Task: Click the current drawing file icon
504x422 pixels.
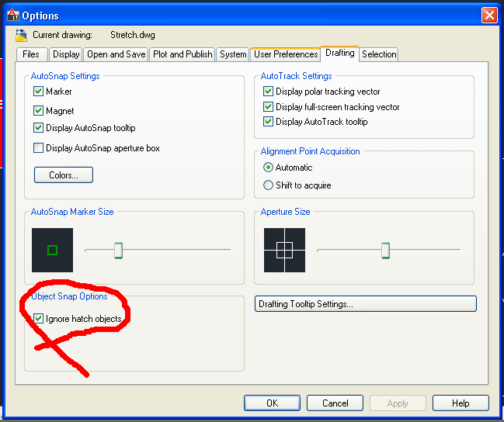Action: pyautogui.click(x=21, y=36)
